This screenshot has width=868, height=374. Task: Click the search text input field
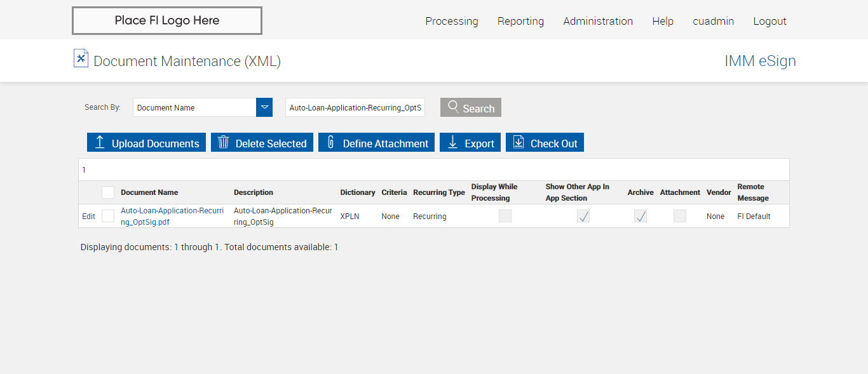[x=355, y=107]
